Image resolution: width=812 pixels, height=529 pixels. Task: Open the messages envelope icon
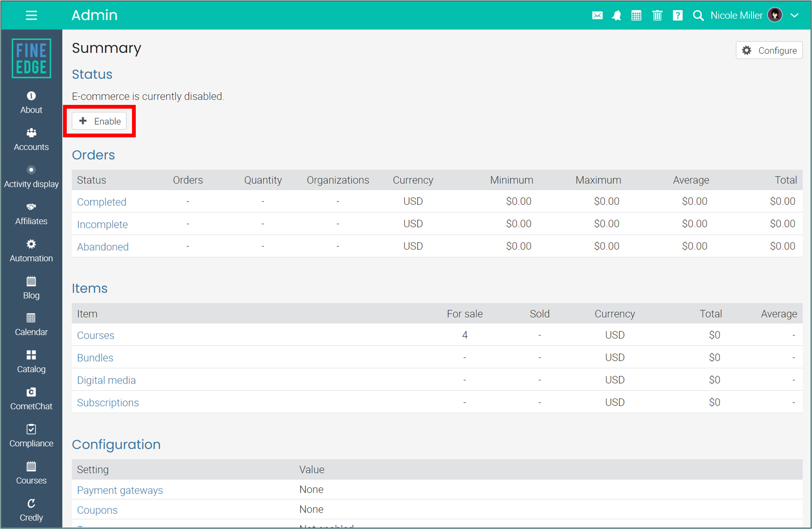(x=597, y=15)
